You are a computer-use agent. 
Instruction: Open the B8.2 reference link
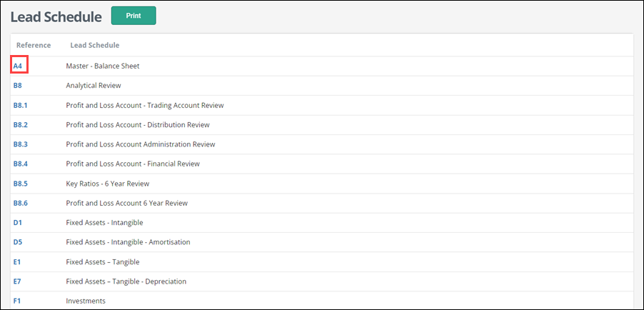(x=21, y=124)
